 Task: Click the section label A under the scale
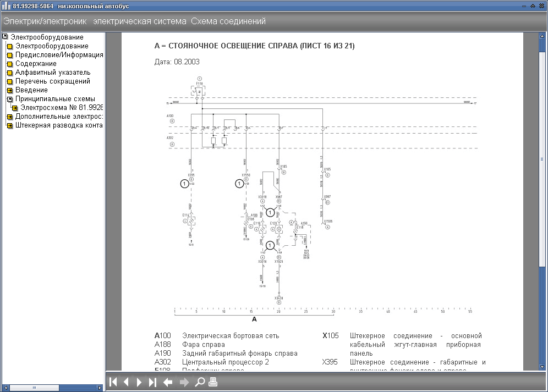[254, 319]
